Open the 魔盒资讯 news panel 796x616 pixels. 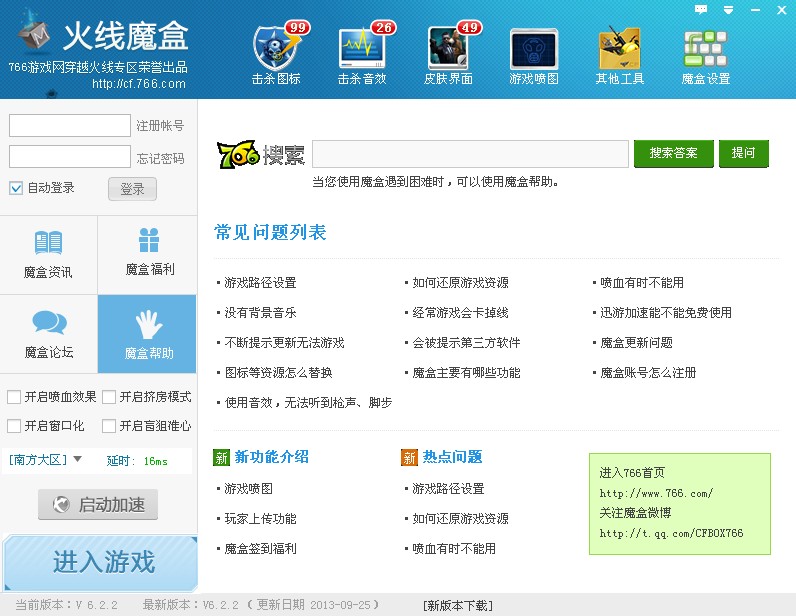click(x=48, y=255)
